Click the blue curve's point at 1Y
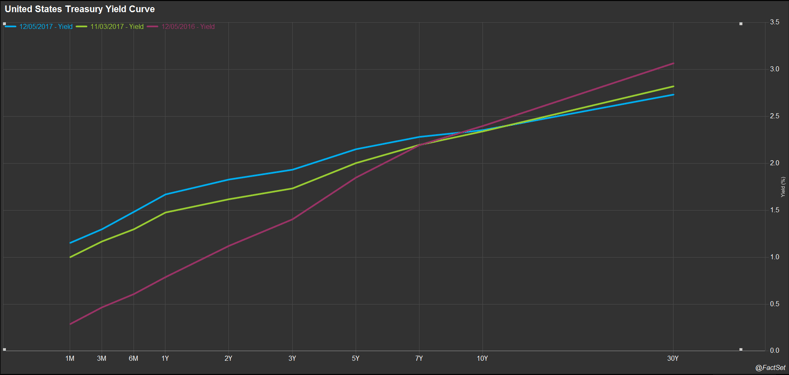This screenshot has height=375, width=789. coord(165,194)
